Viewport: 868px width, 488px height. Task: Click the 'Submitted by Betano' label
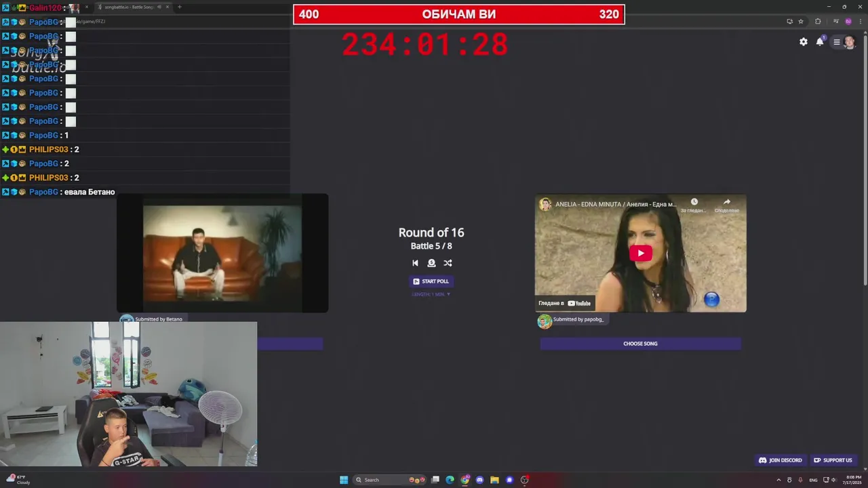(158, 319)
